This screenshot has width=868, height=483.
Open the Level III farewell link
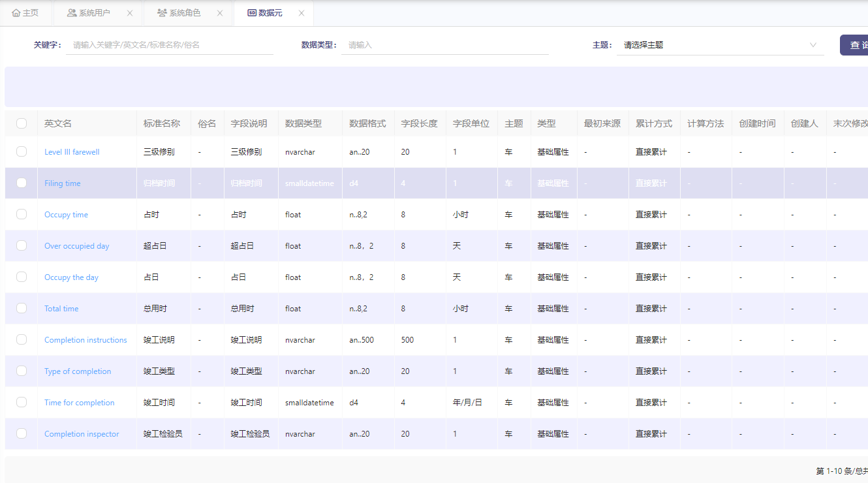(x=72, y=152)
